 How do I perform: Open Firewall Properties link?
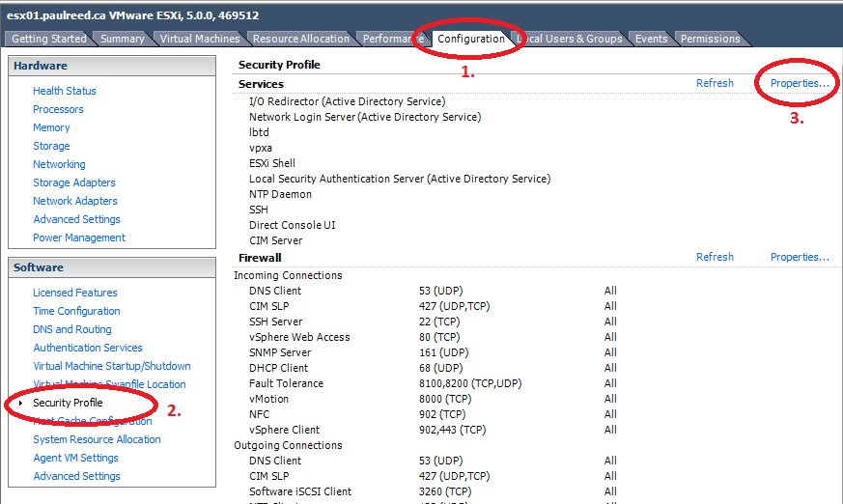tap(800, 257)
